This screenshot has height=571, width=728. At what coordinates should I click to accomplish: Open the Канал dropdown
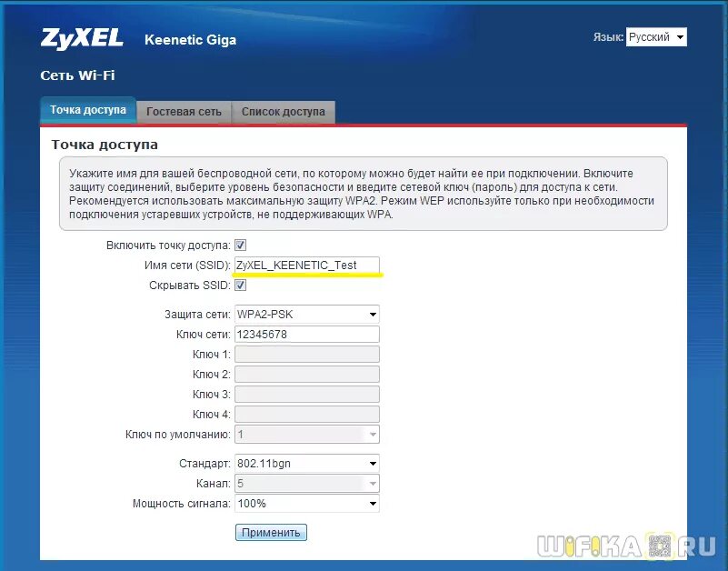pos(307,484)
